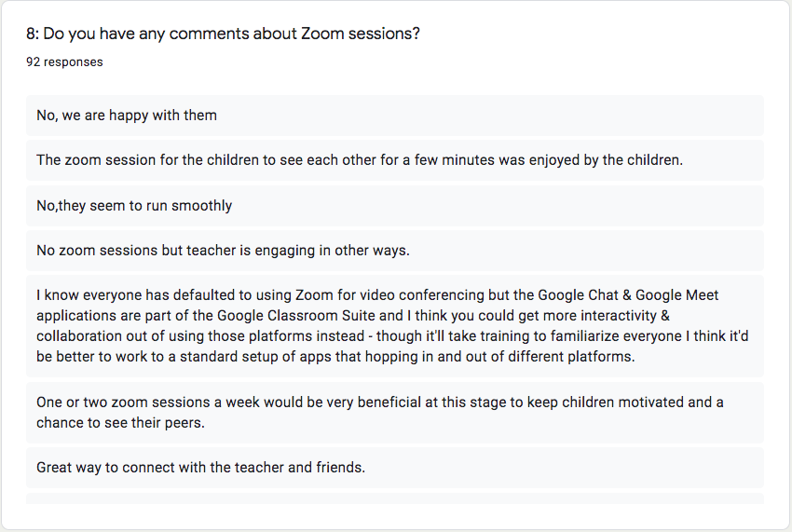Click the word "friends" in the last full response
792x532 pixels.
click(x=339, y=468)
